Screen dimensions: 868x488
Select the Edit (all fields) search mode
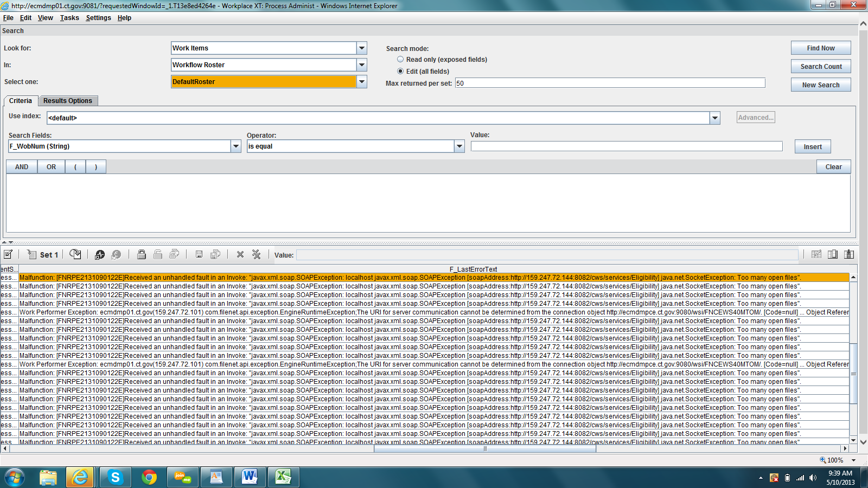(400, 71)
